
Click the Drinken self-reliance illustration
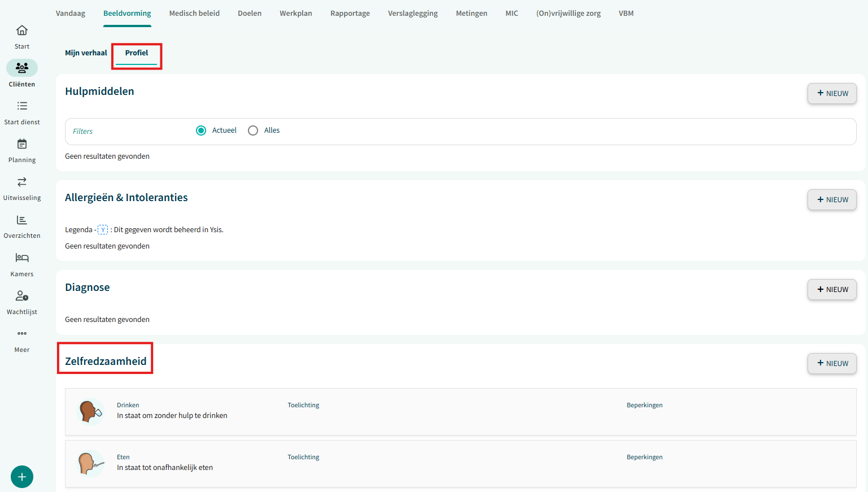click(90, 411)
